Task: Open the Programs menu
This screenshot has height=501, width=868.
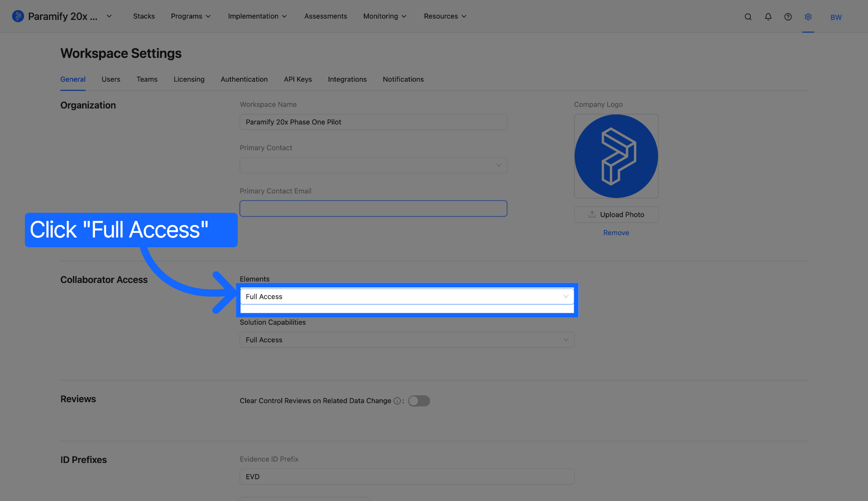Action: [x=191, y=16]
